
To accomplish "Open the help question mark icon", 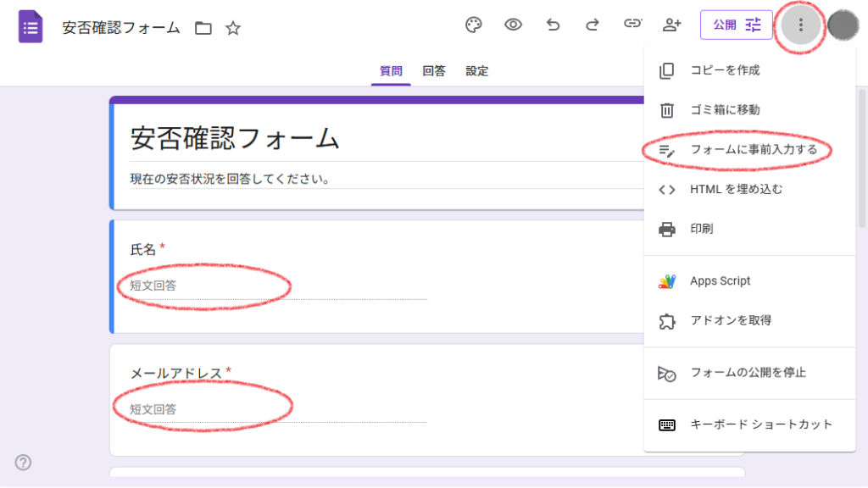I will [24, 462].
